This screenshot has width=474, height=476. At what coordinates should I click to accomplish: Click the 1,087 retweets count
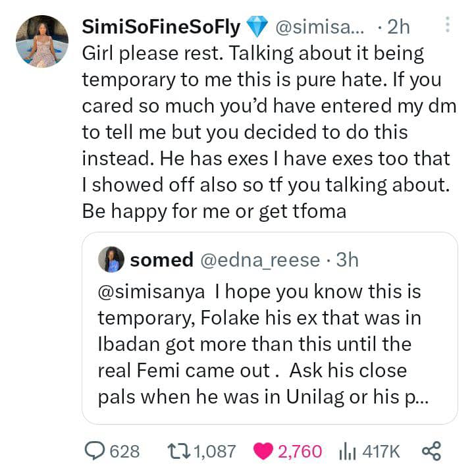215,451
